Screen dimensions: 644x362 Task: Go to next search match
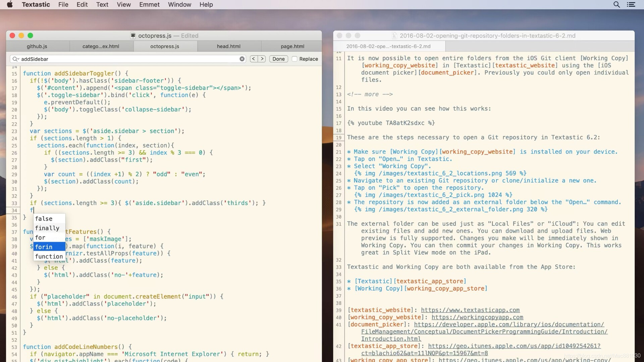(262, 59)
